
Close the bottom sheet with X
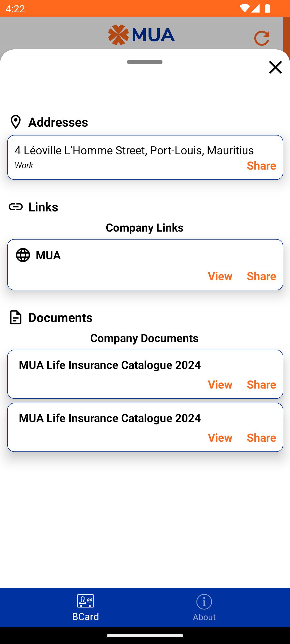tap(275, 67)
